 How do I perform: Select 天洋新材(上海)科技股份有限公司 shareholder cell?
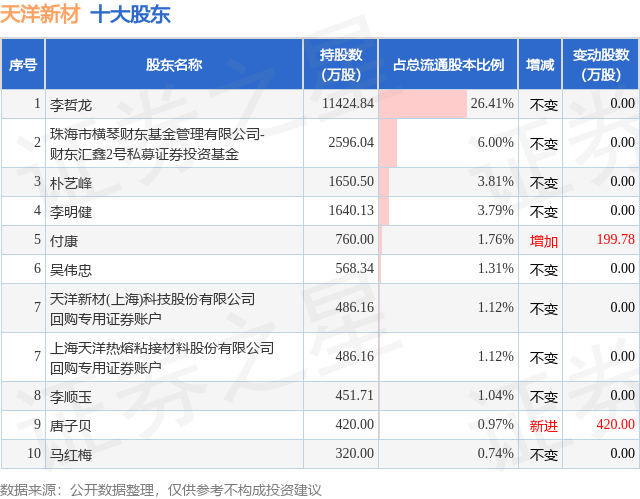tap(174, 308)
